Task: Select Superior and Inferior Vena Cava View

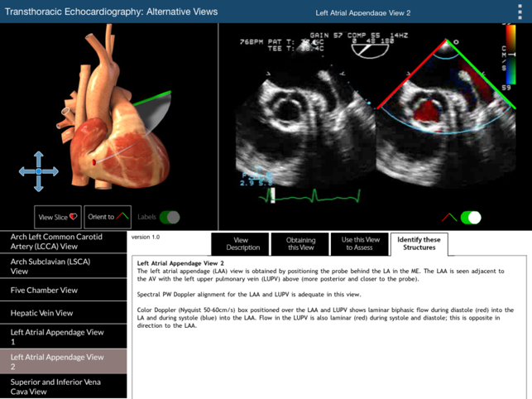Action: point(64,387)
